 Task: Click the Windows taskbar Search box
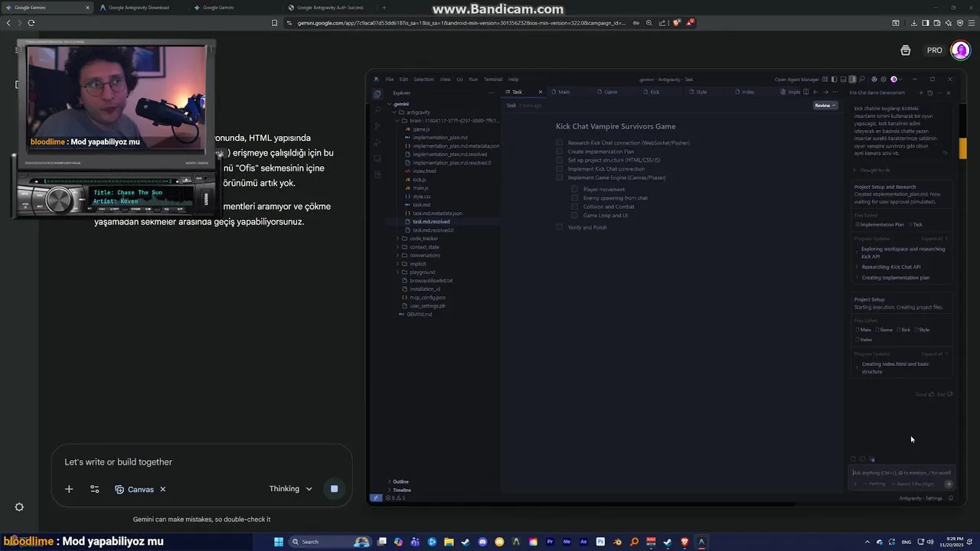click(329, 542)
